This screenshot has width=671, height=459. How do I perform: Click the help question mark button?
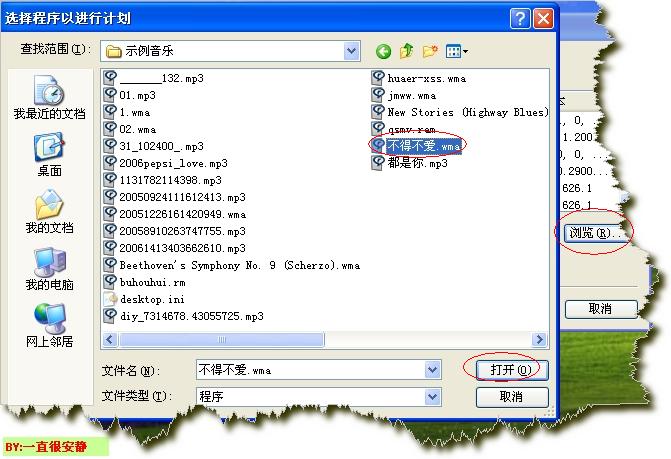[519, 18]
